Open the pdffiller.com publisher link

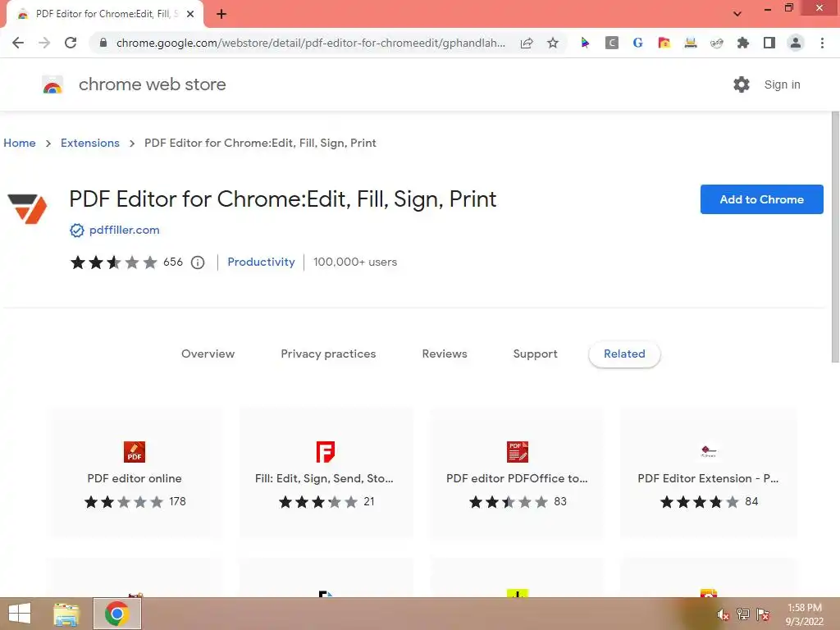125,230
